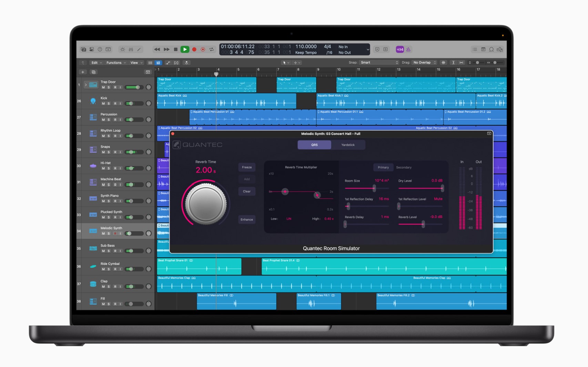588x367 pixels.
Task: Mute the Sub Bass track
Action: coord(103,251)
